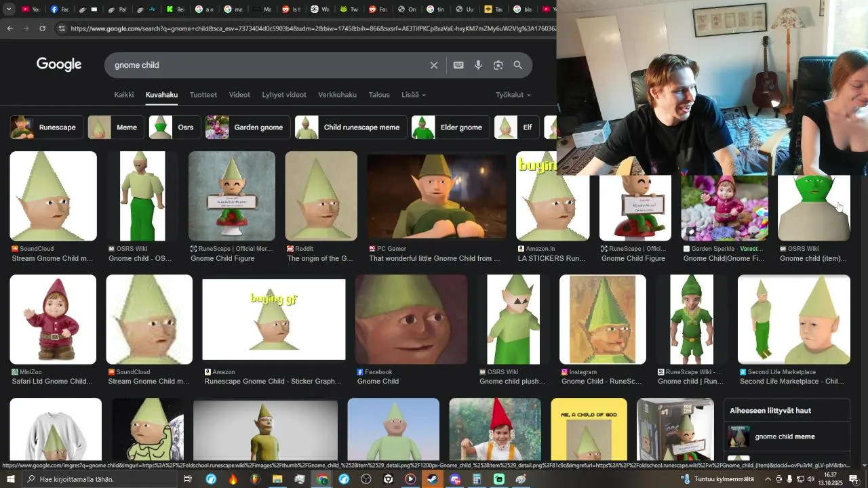Open the OSRS Wiki full-body gnome child image
868x488 pixels.
[x=142, y=196]
